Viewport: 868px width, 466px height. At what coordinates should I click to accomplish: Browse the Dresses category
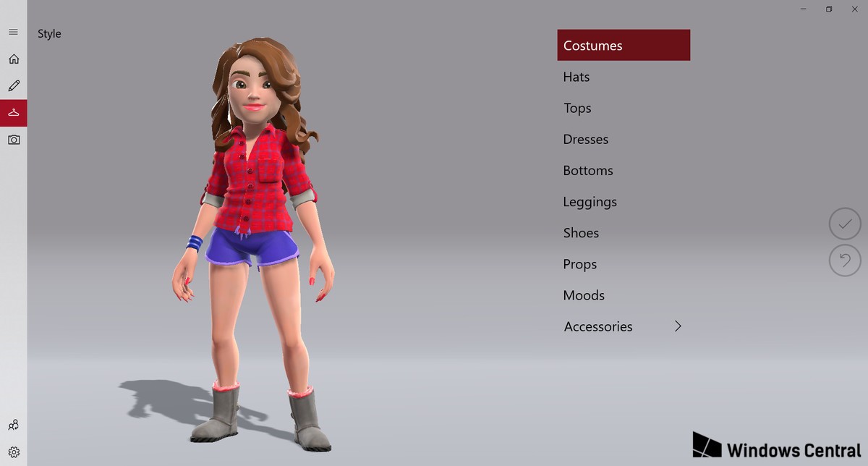[586, 139]
